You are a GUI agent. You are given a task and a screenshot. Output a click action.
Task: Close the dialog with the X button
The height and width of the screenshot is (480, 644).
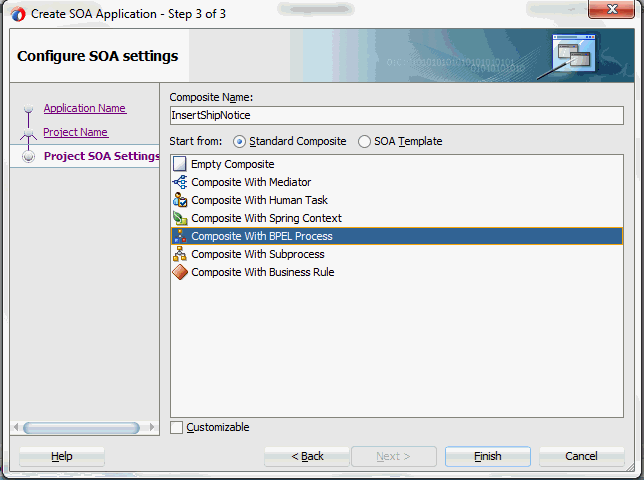[x=612, y=9]
